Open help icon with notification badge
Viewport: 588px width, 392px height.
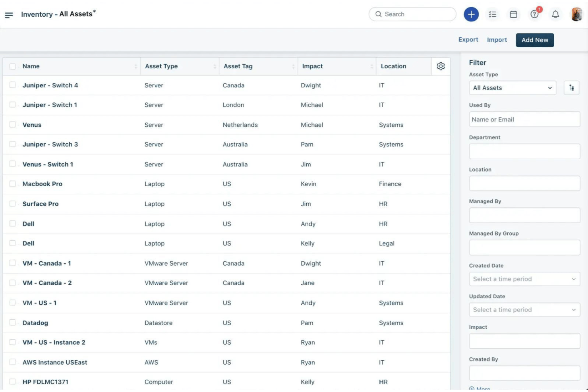pos(535,14)
